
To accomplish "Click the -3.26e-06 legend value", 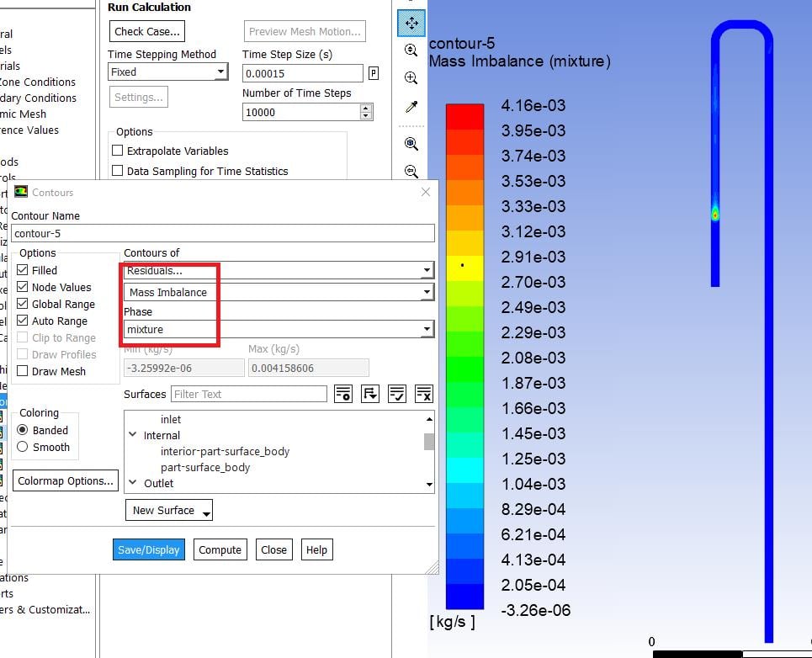I will pos(535,610).
